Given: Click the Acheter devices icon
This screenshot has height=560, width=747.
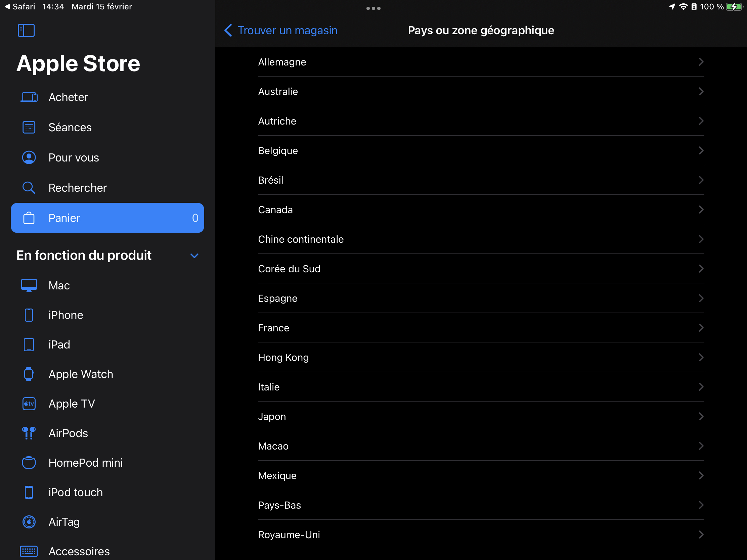Looking at the screenshot, I should [x=29, y=97].
